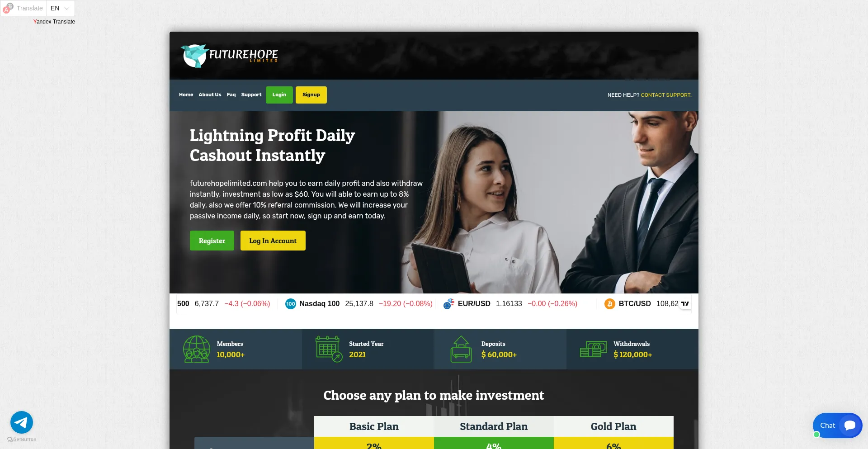Follow the Contact Support link
868x449 pixels.
point(666,95)
